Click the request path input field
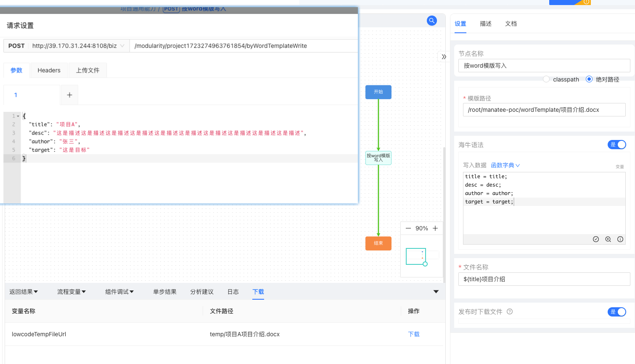Image resolution: width=635 pixels, height=364 pixels. pyautogui.click(x=244, y=46)
